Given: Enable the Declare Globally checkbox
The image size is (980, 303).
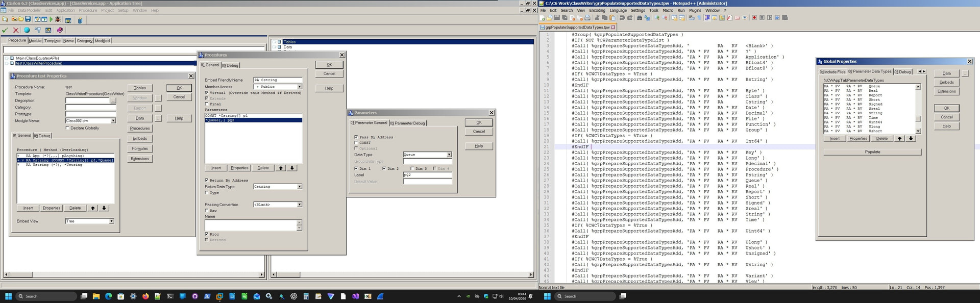Looking at the screenshot, I should pyautogui.click(x=67, y=128).
